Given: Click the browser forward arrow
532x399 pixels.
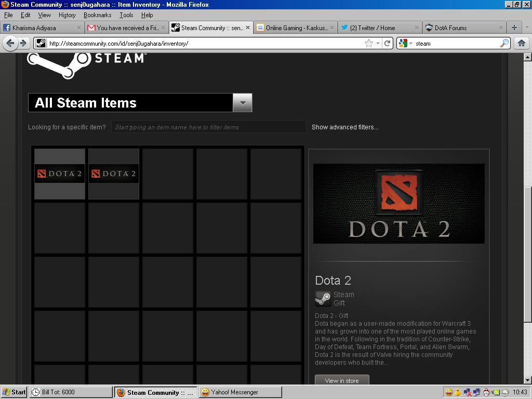Looking at the screenshot, I should coord(23,43).
